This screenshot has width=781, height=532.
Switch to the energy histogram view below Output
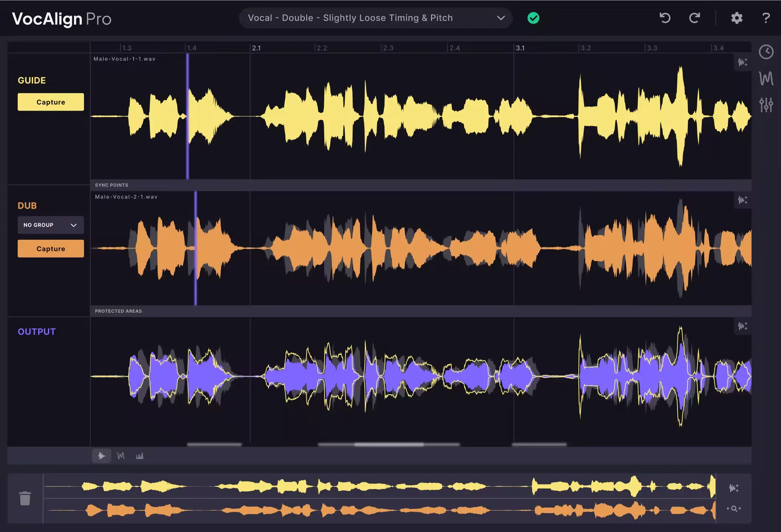[x=140, y=456]
